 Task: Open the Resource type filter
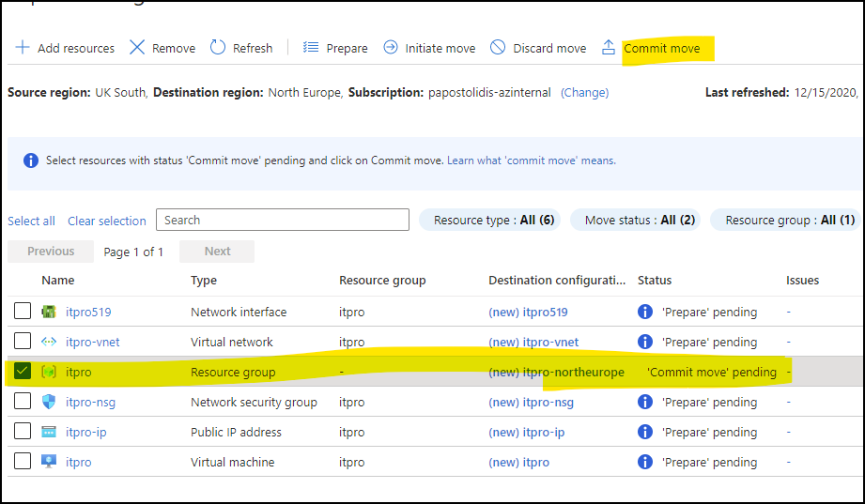(493, 220)
